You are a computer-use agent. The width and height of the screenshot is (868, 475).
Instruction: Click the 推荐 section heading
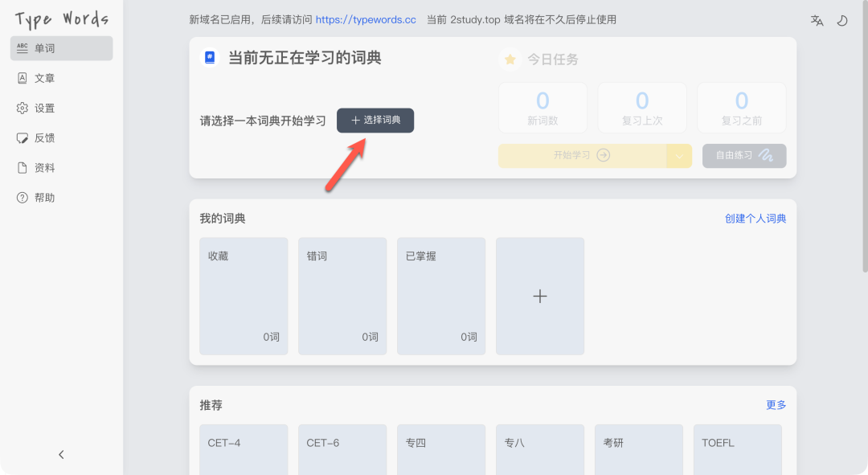[x=211, y=405]
